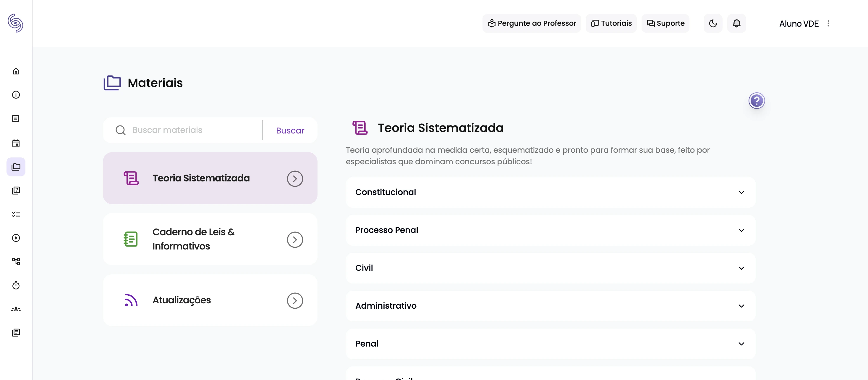Open the stopwatch timer icon
This screenshot has width=868, height=380.
click(x=16, y=285)
